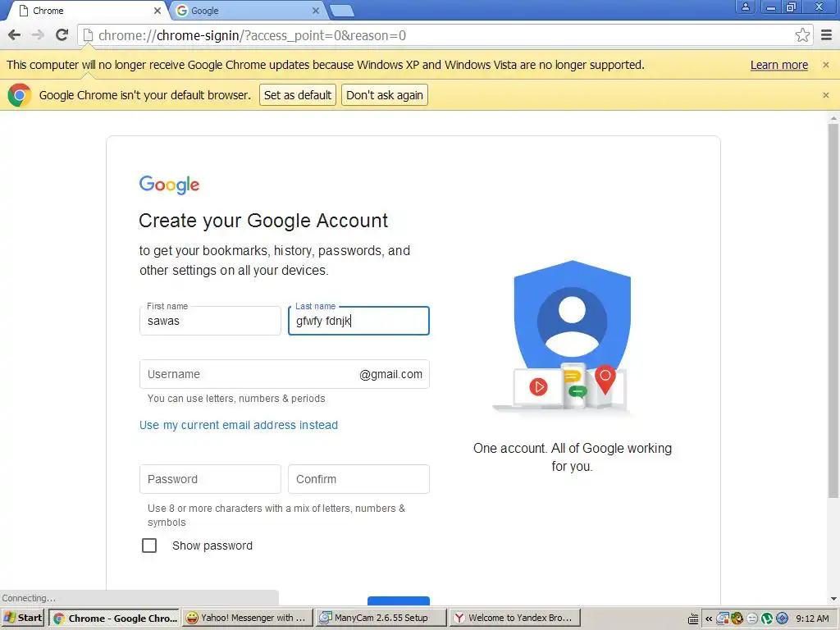Dismiss the default browser infobar
This screenshot has width=840, height=630.
[x=825, y=95]
